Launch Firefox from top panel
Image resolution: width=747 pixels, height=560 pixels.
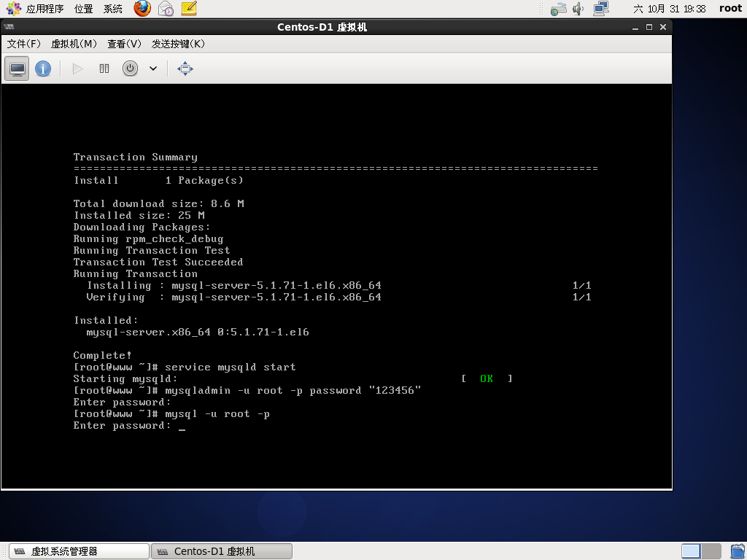142,9
